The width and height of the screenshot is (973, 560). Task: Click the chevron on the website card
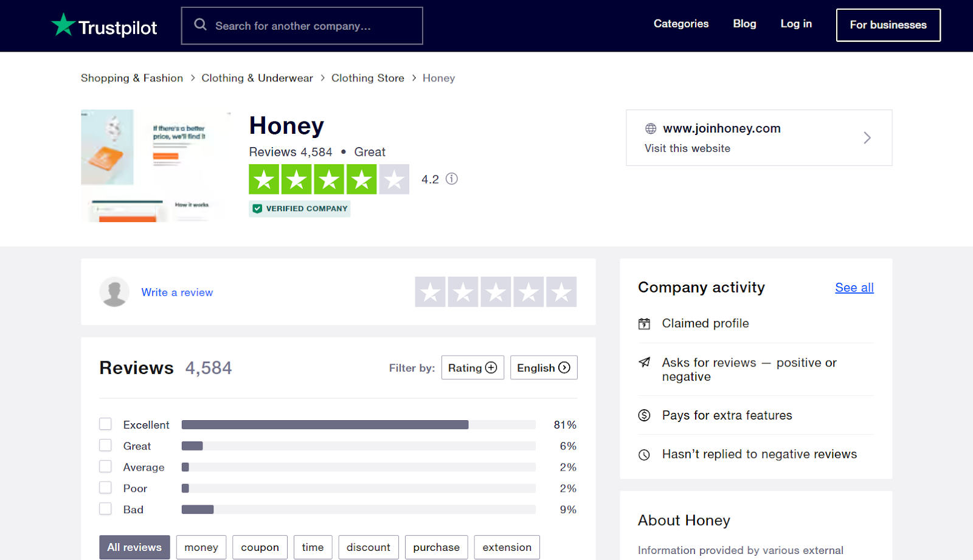pyautogui.click(x=867, y=138)
